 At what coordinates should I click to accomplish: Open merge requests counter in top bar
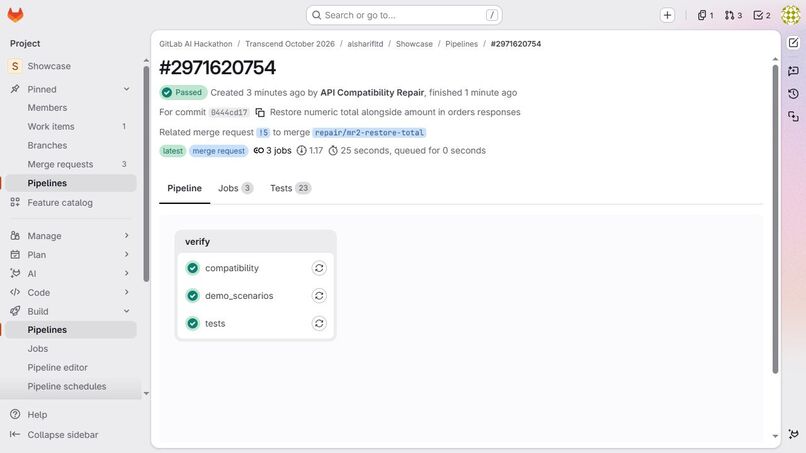(734, 15)
